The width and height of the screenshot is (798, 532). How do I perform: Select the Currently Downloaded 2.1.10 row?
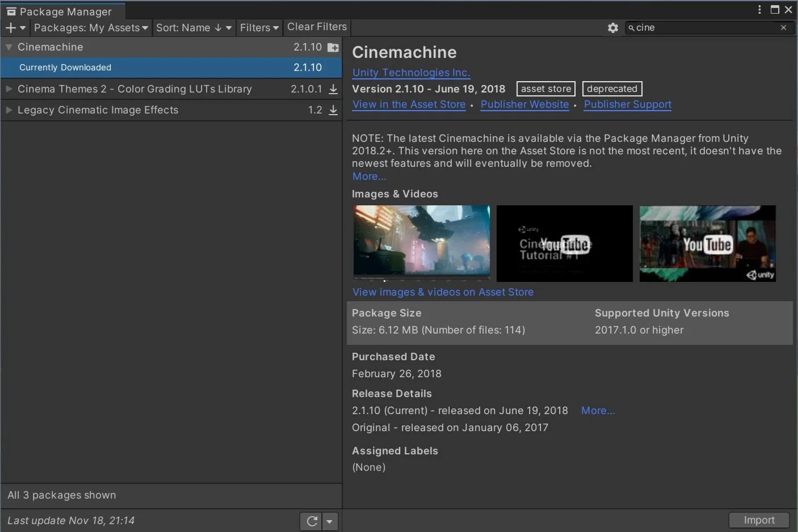coord(171,67)
